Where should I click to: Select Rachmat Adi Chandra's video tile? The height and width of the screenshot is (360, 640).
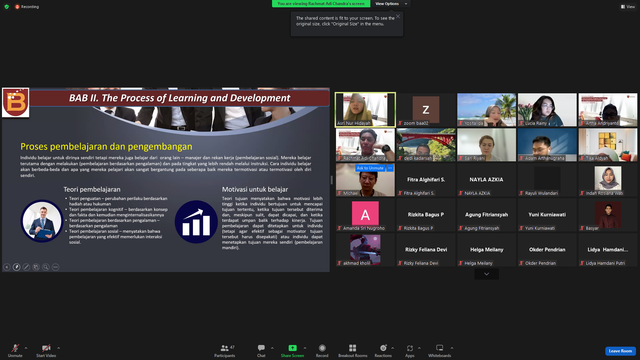pyautogui.click(x=365, y=144)
